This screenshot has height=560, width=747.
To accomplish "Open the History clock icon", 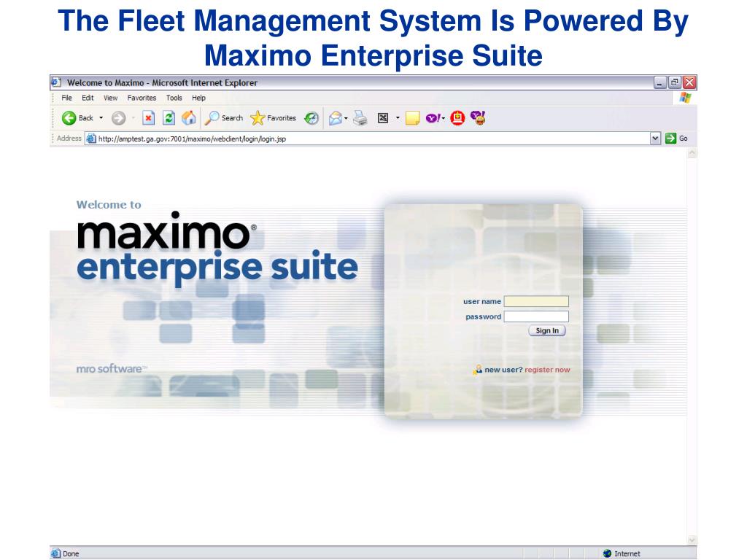I will click(311, 117).
